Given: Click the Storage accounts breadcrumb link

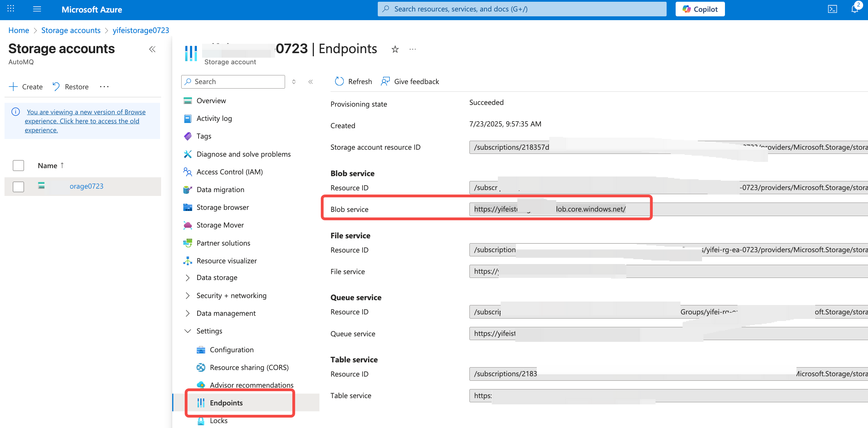Looking at the screenshot, I should coord(71,31).
